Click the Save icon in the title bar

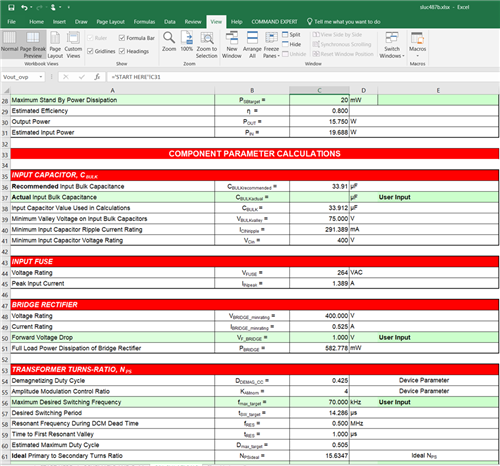(11, 7)
